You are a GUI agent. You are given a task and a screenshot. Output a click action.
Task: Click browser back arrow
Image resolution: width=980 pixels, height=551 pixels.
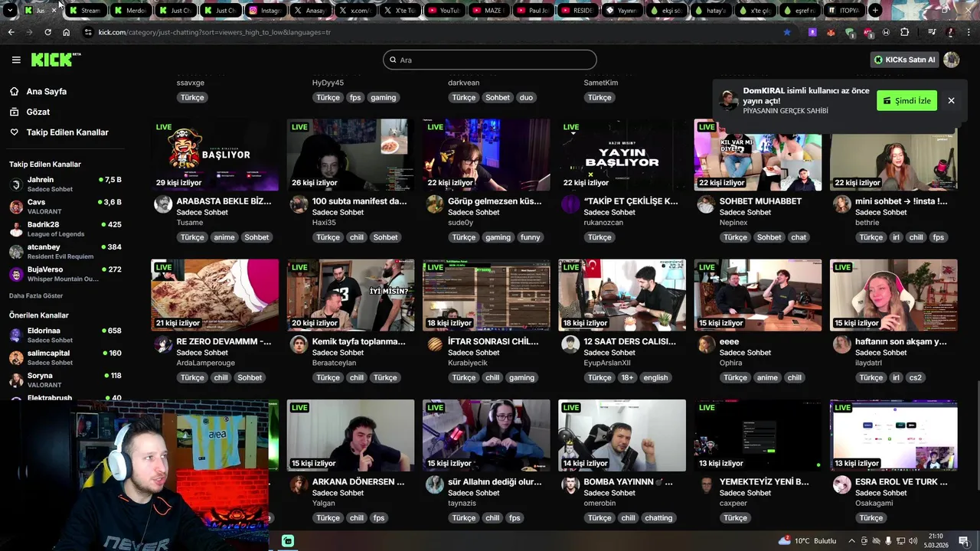11,32
